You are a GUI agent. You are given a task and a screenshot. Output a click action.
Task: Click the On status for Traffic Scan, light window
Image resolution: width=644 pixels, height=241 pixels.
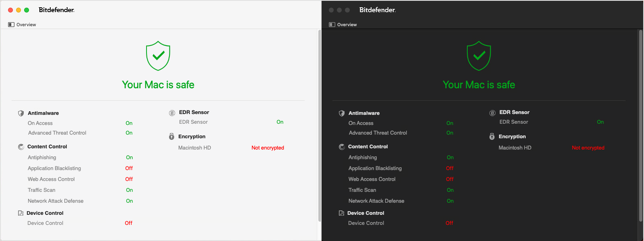(129, 190)
